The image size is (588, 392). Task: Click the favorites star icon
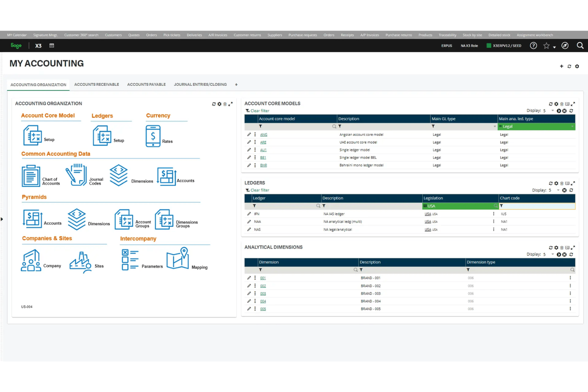point(546,46)
